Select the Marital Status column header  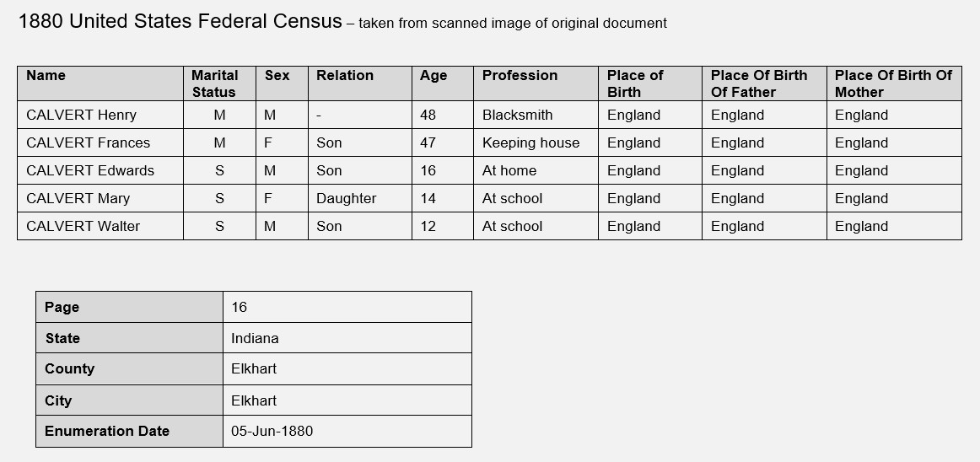click(x=219, y=83)
